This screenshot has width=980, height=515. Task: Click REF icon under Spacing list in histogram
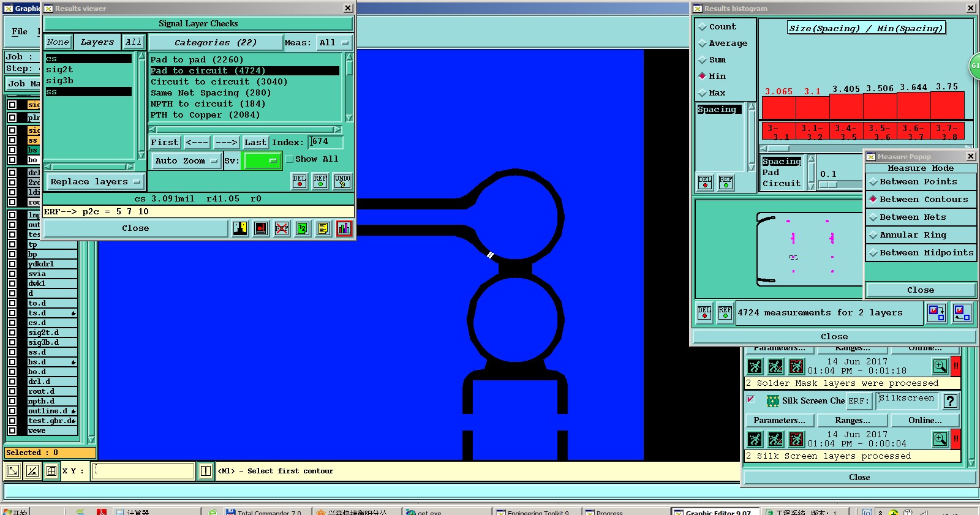pyautogui.click(x=726, y=182)
